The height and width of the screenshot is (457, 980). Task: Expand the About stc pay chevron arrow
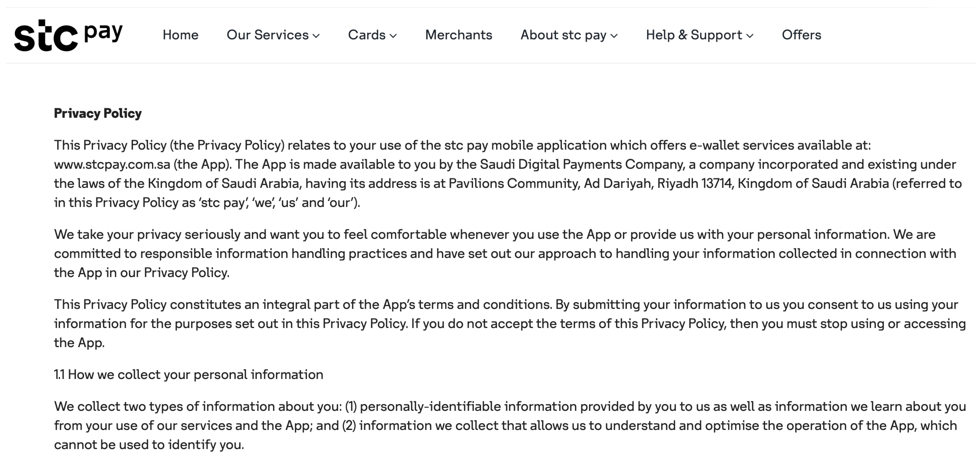point(614,36)
